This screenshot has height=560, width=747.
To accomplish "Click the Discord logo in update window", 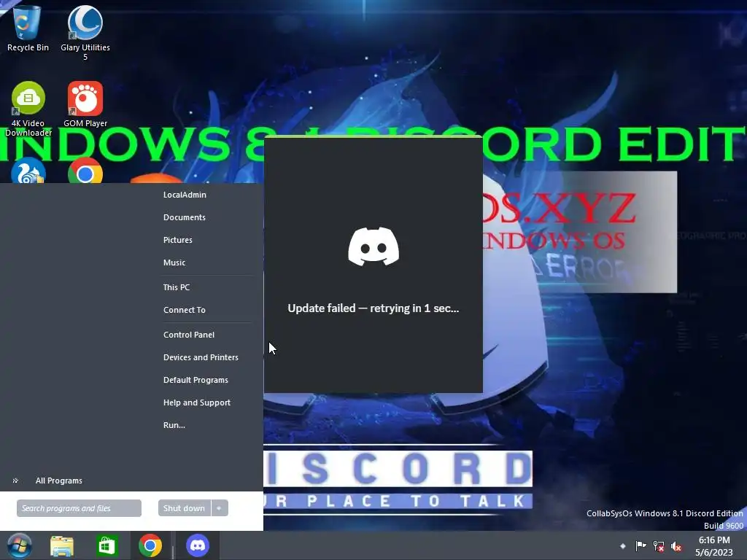I will click(373, 246).
